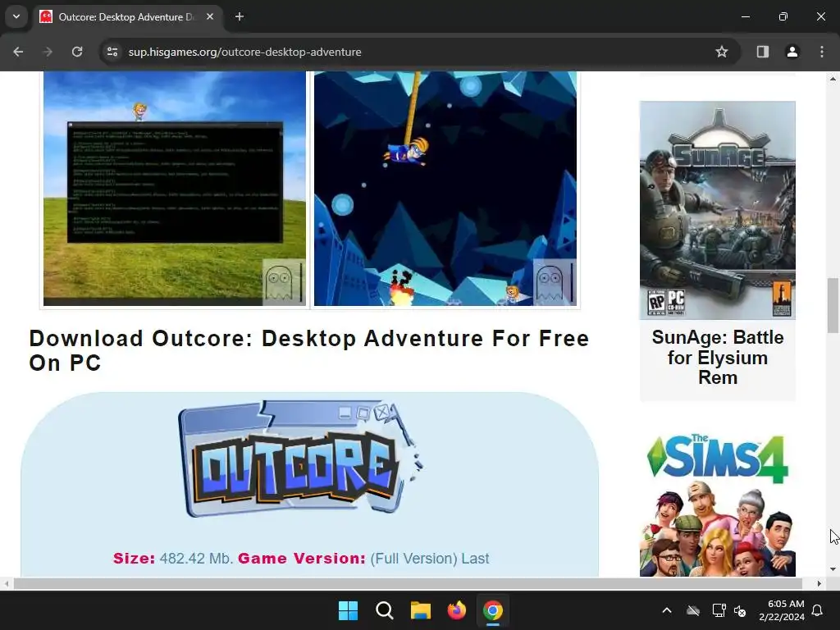Click the vertical scrollbar thumb

833,305
